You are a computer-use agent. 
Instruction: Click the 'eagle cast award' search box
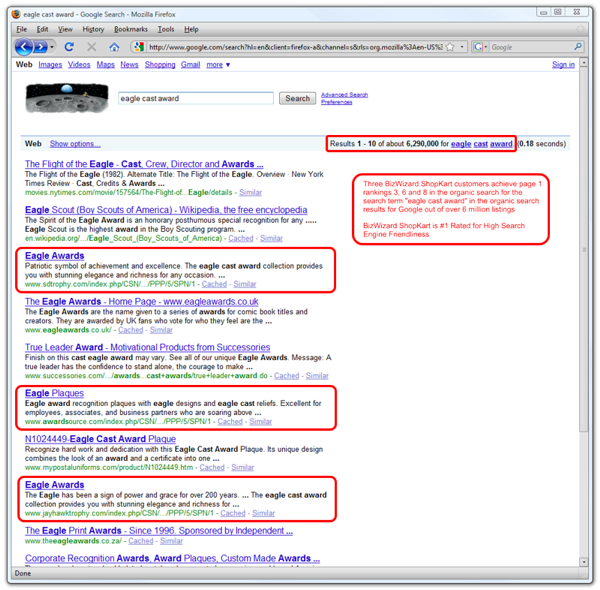196,98
